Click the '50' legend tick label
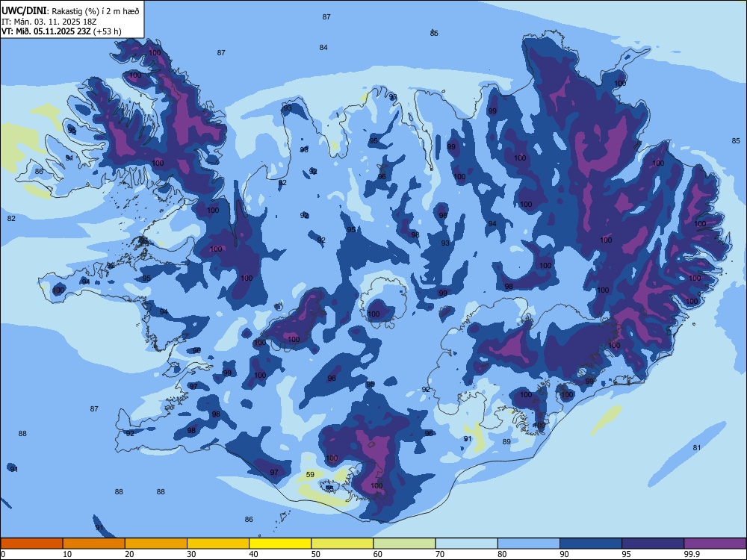Screen dimensions: 747x560 tap(316, 554)
